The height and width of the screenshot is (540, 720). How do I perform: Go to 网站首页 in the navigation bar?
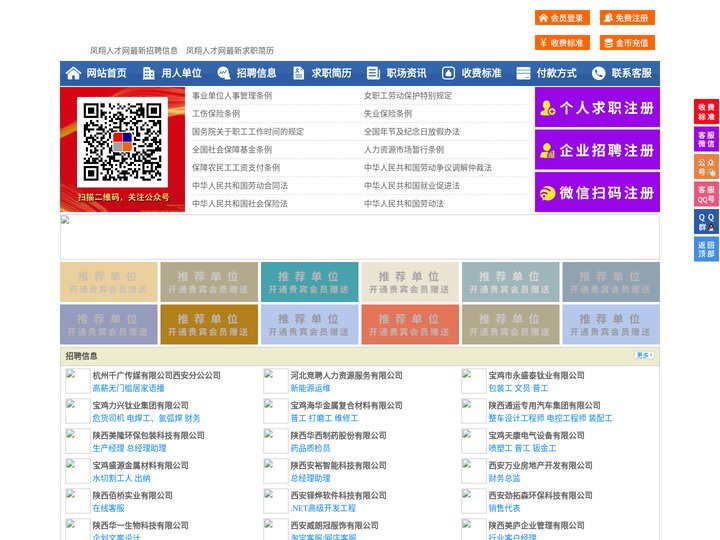coord(107,73)
